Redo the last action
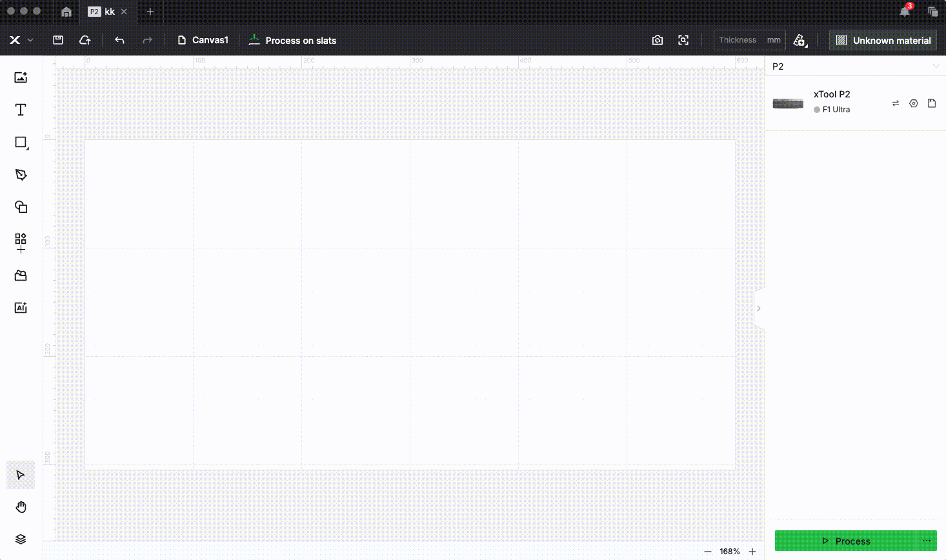 pos(148,40)
